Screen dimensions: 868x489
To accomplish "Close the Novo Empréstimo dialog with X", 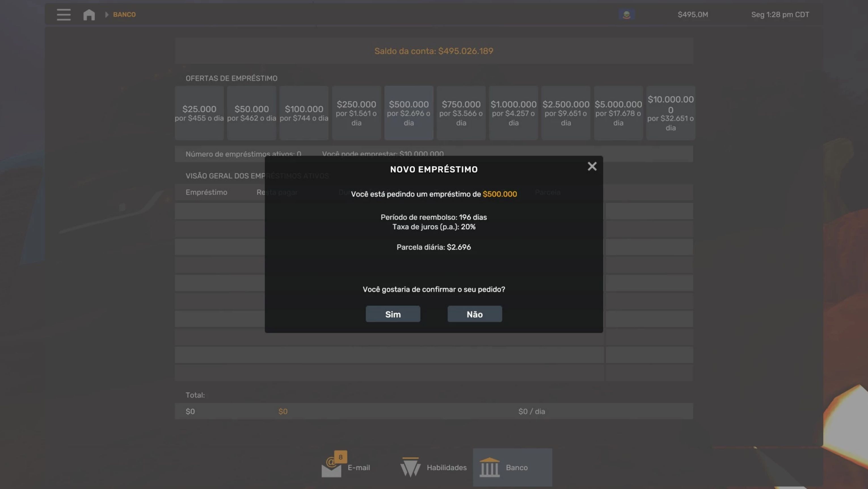I will pyautogui.click(x=592, y=166).
